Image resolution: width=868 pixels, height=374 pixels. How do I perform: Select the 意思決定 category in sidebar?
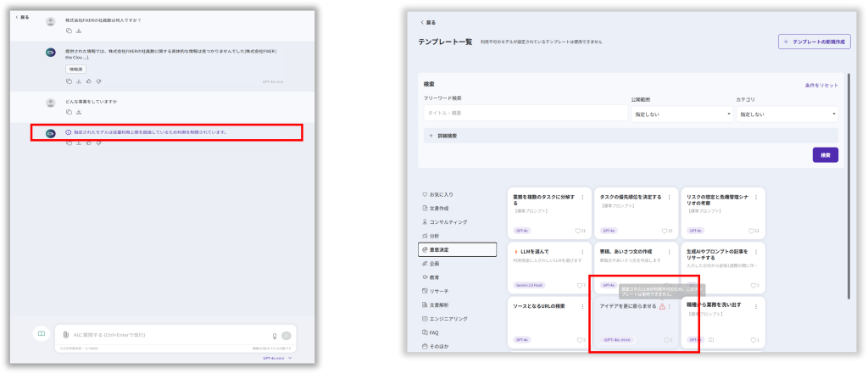click(x=457, y=249)
